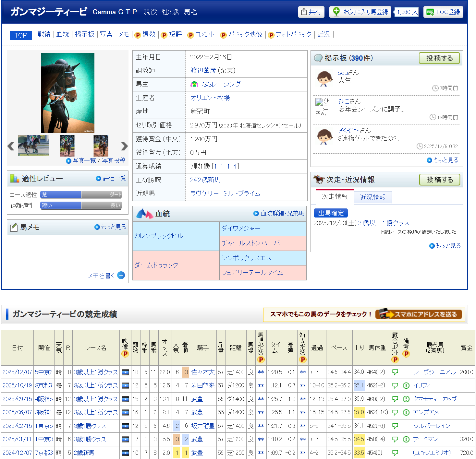Click the video icon for the 2024/12/07 debut race
This screenshot has height=459, width=476.
click(x=125, y=453)
